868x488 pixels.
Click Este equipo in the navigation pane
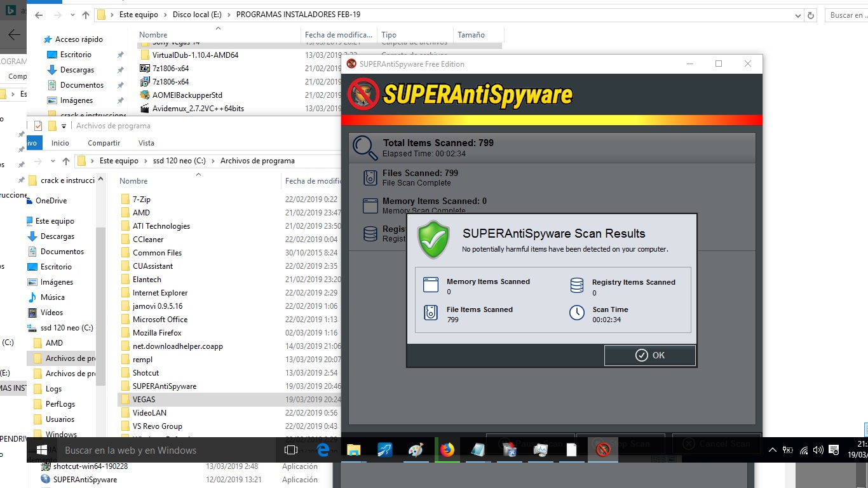click(x=55, y=221)
